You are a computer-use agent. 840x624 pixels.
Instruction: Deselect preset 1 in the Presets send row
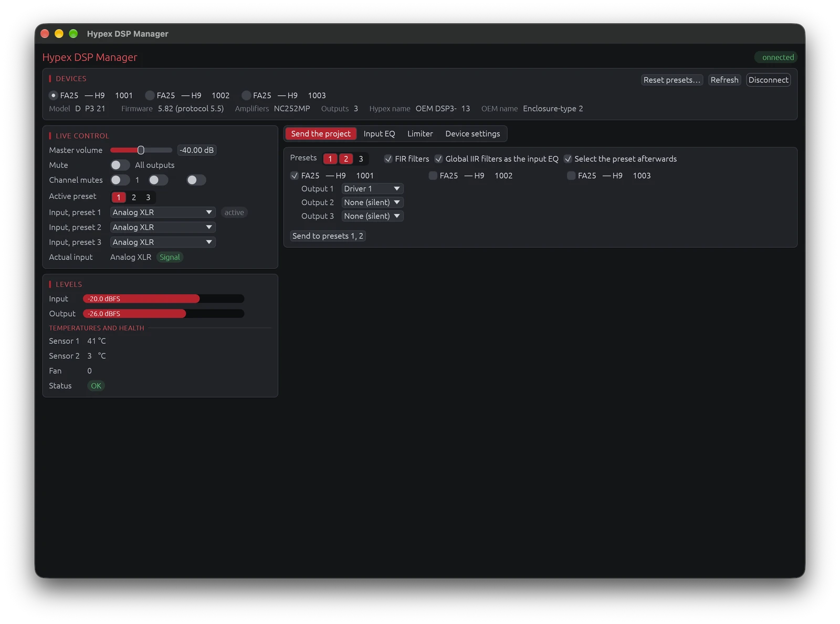pyautogui.click(x=330, y=159)
